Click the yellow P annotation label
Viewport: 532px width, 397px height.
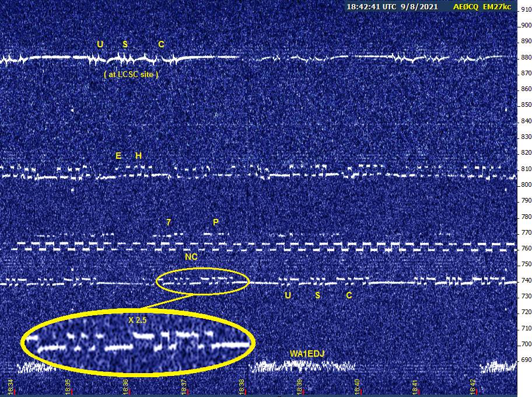coord(216,222)
